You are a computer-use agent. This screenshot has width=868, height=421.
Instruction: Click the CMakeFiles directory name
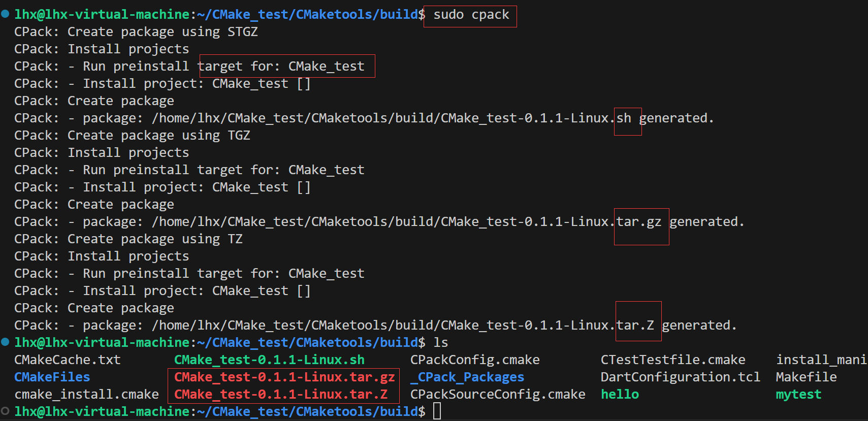tap(52, 377)
